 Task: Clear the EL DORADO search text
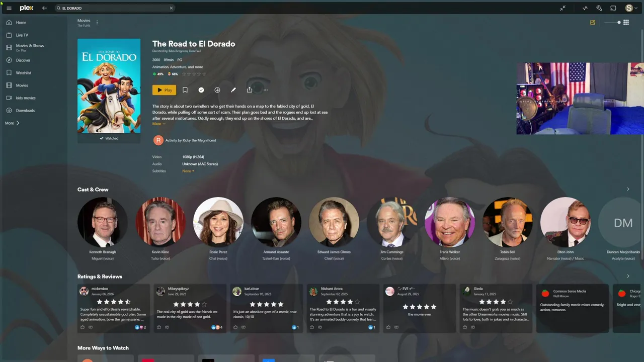pos(171,8)
